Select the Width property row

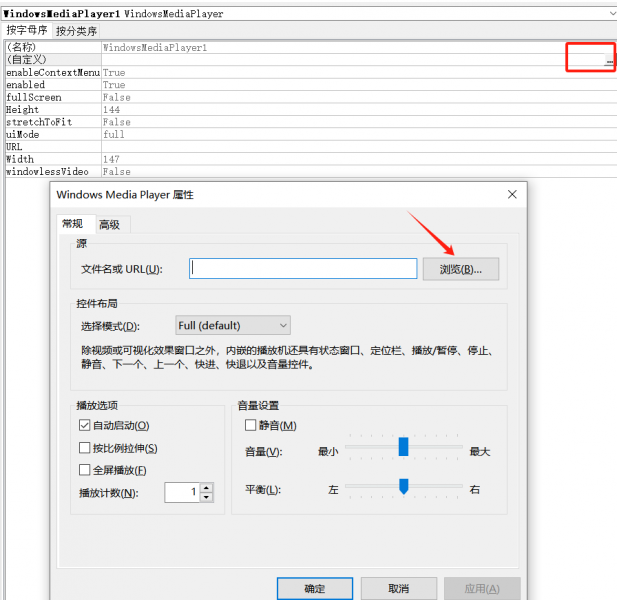pos(311,159)
